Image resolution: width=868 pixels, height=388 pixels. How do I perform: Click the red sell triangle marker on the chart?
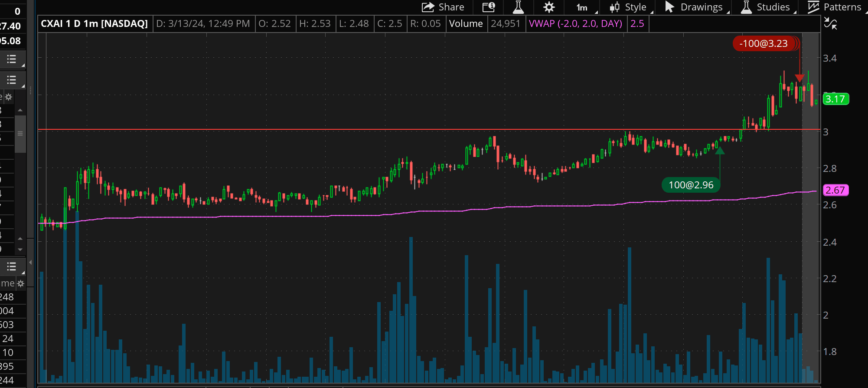[799, 78]
